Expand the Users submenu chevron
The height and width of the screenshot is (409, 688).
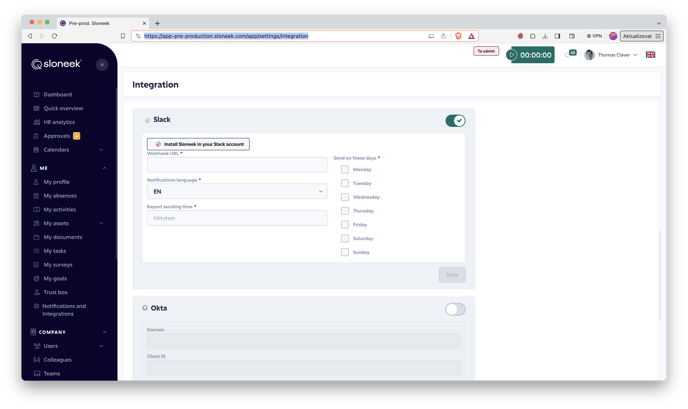coord(101,346)
